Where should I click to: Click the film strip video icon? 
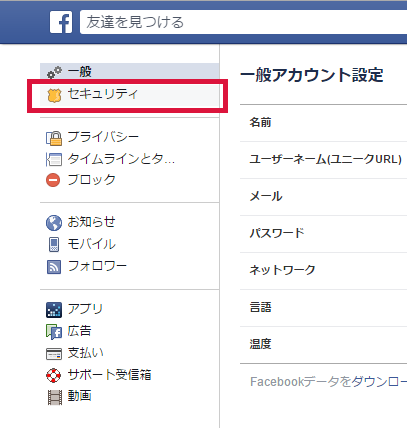click(55, 397)
